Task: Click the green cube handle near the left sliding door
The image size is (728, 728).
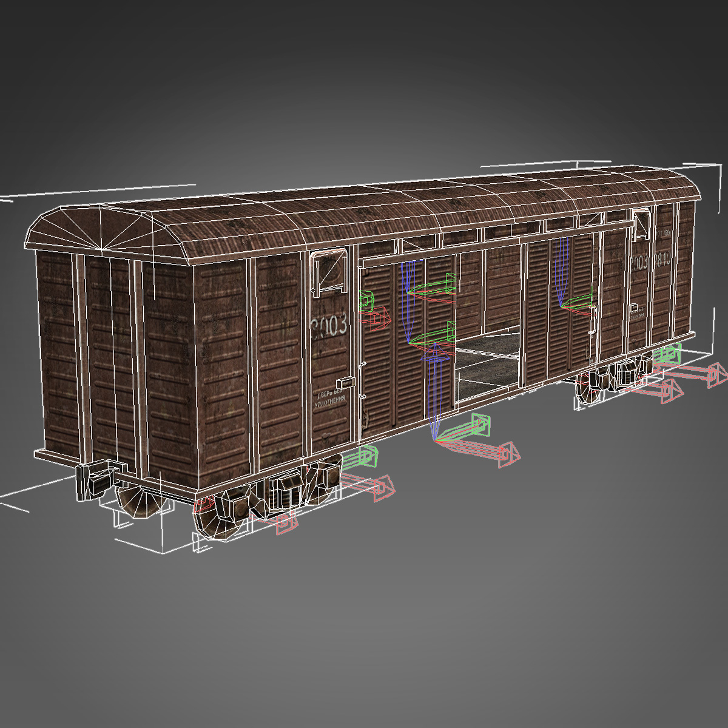Action: 367,300
